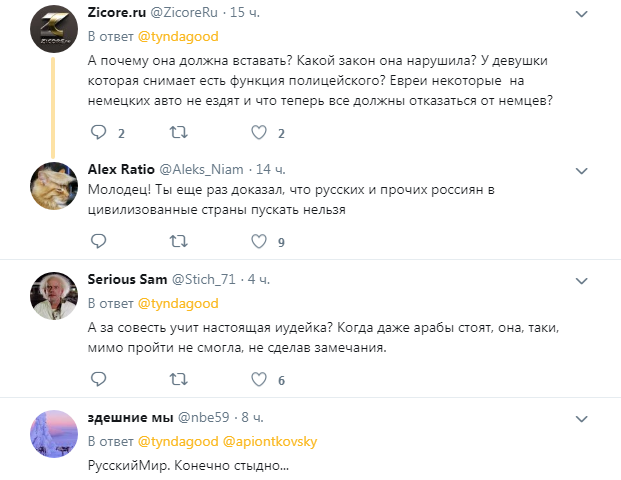
Task: Reply to the Alex Ratio tweet
Action: click(x=99, y=241)
